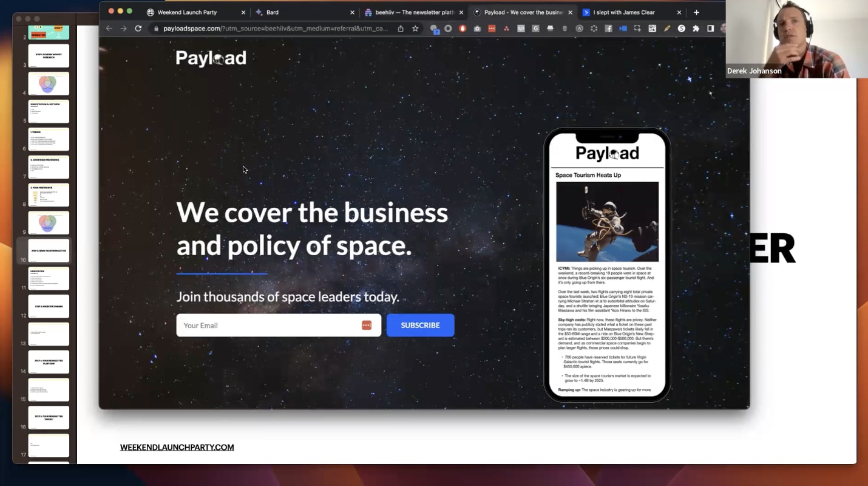The image size is (868, 486).
Task: Close the Bard tab
Action: tap(352, 12)
